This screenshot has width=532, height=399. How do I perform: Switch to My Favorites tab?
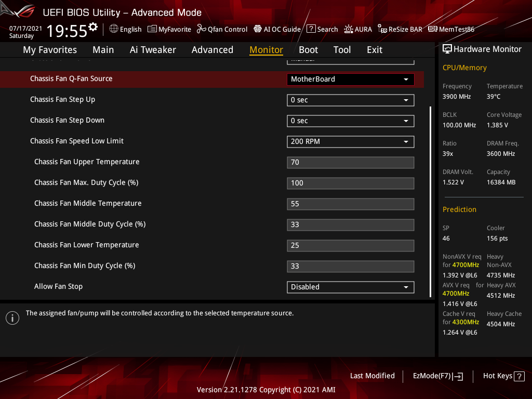(x=50, y=50)
